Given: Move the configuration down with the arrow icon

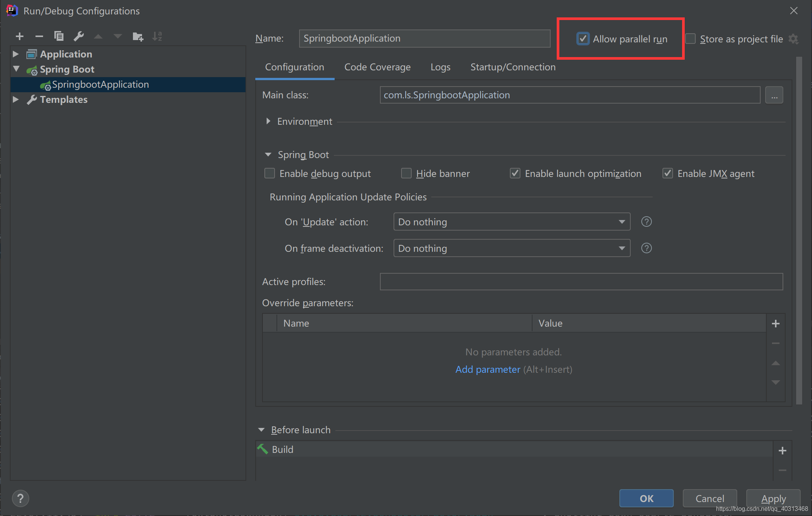Looking at the screenshot, I should pos(118,36).
